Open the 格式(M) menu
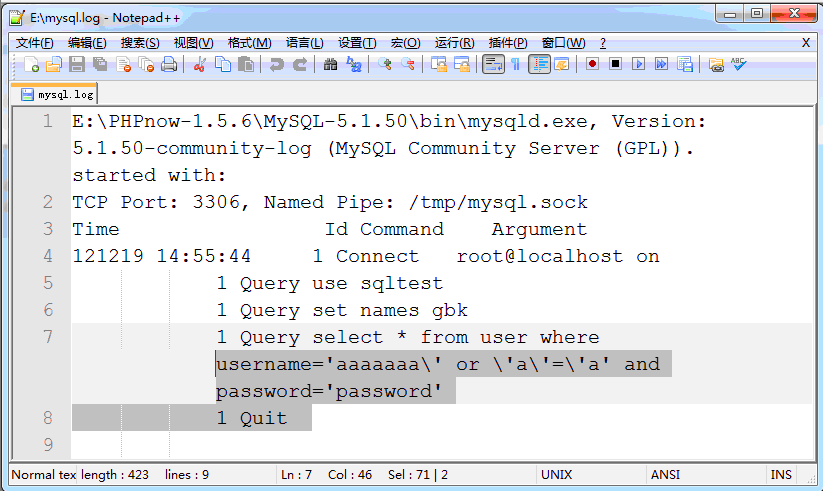 tap(249, 43)
